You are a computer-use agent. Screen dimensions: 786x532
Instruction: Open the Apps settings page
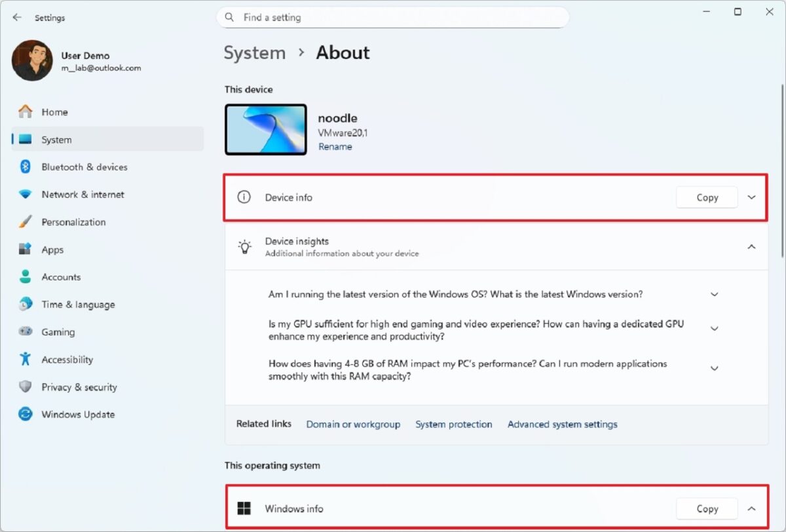pos(52,250)
